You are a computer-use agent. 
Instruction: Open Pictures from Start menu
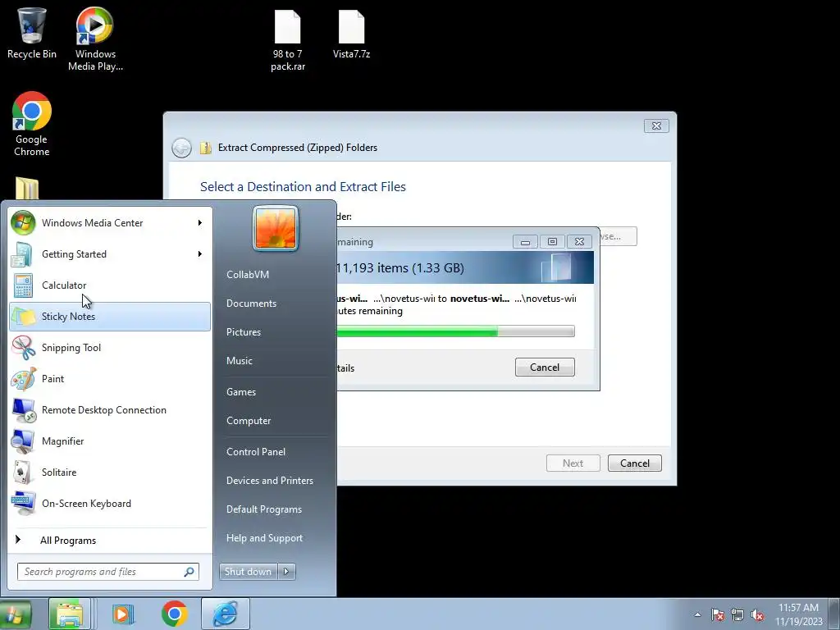[x=243, y=332]
